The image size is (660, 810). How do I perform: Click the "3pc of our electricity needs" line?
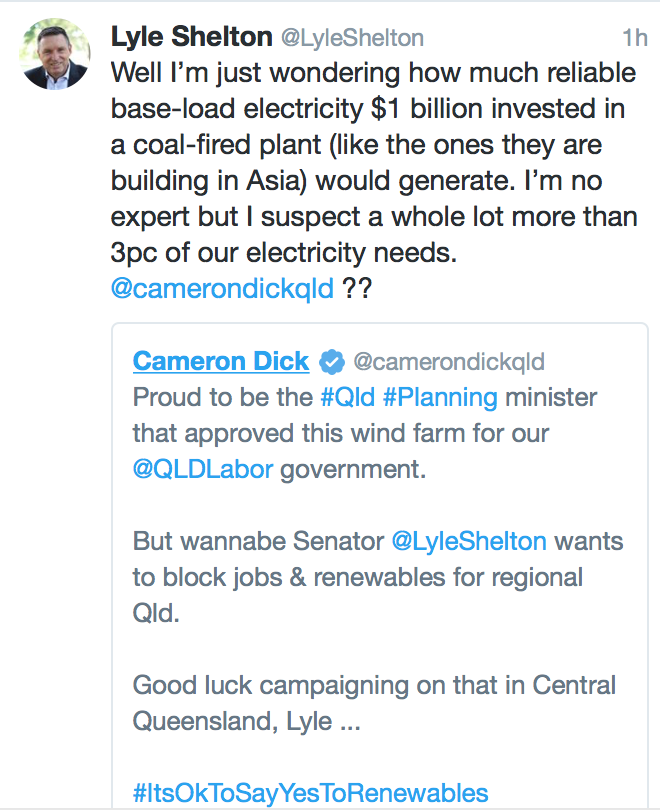(x=284, y=253)
